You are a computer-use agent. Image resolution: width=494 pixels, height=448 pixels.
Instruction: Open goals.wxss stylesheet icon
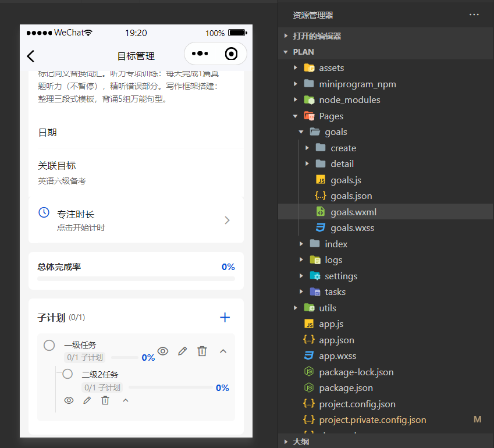click(321, 227)
